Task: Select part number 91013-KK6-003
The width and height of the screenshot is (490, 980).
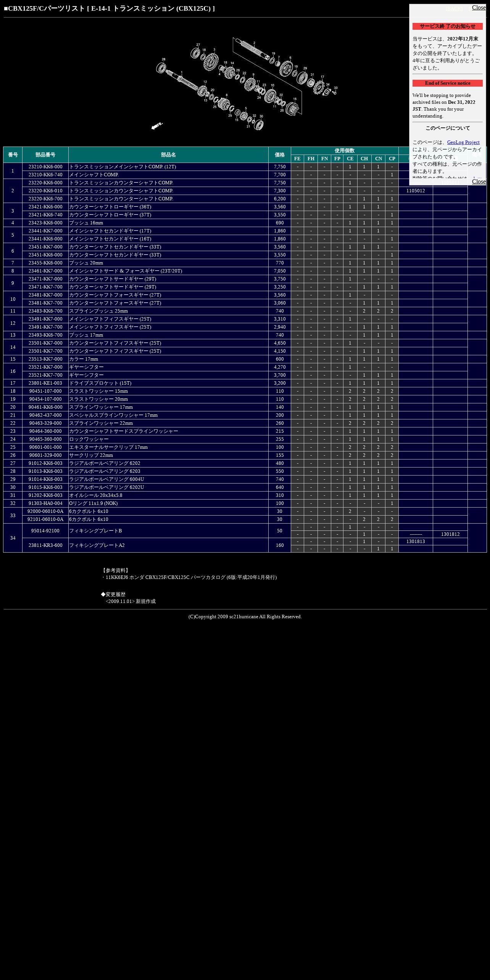Action: (45, 471)
